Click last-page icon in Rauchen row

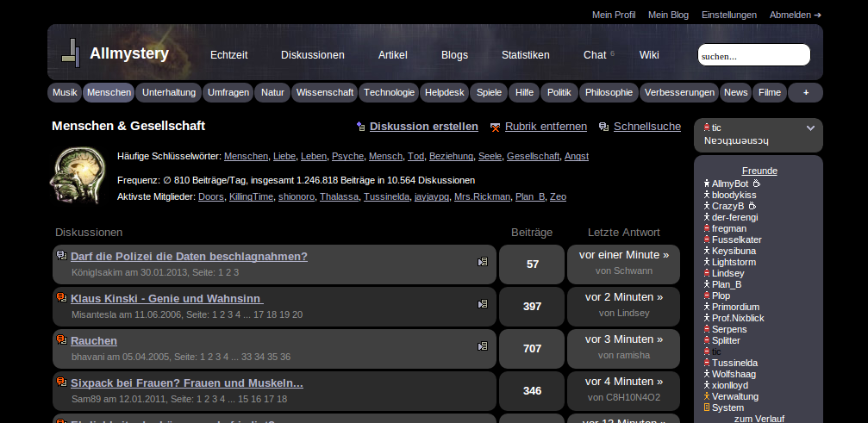tap(483, 346)
